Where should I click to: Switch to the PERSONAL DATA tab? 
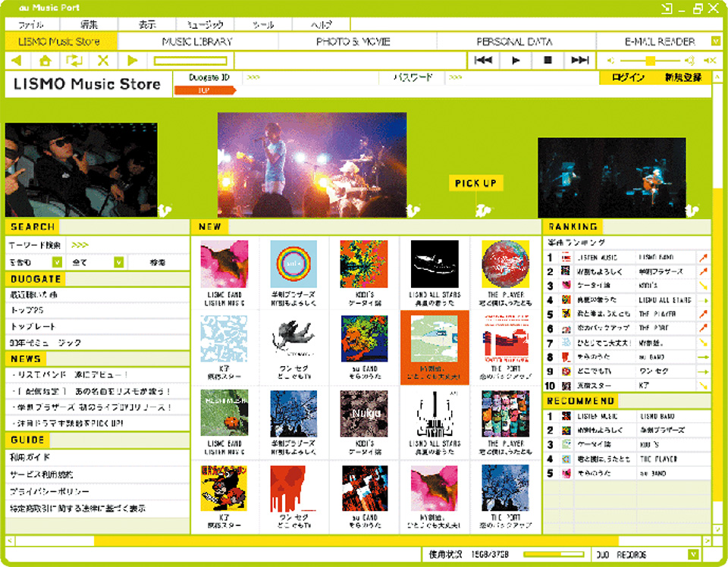(514, 42)
